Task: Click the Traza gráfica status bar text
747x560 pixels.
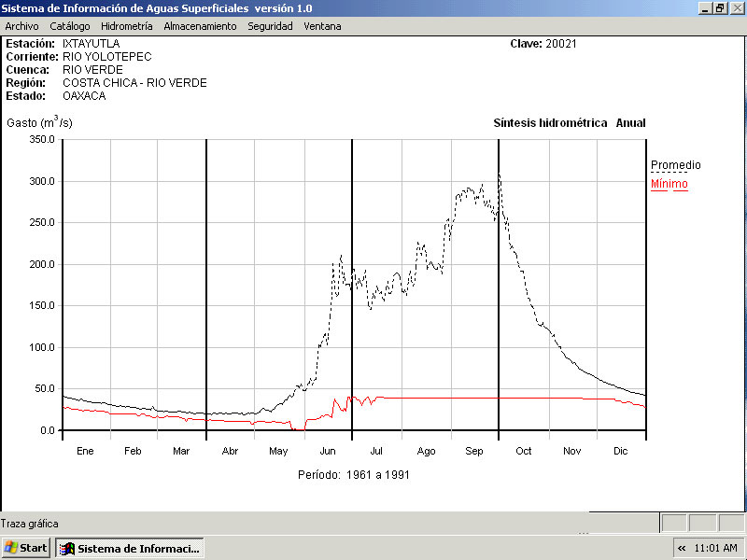Action: point(30,524)
